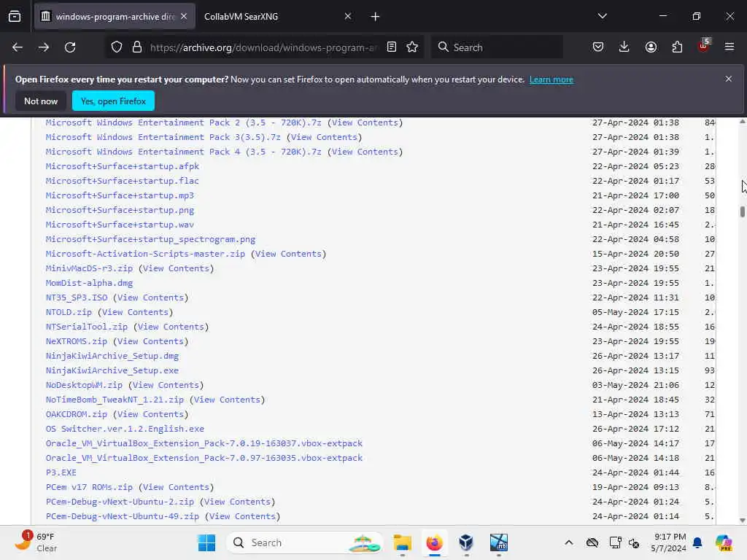Open OAKCDROM.zip link
Image resolution: width=747 pixels, height=560 pixels.
[x=77, y=414]
